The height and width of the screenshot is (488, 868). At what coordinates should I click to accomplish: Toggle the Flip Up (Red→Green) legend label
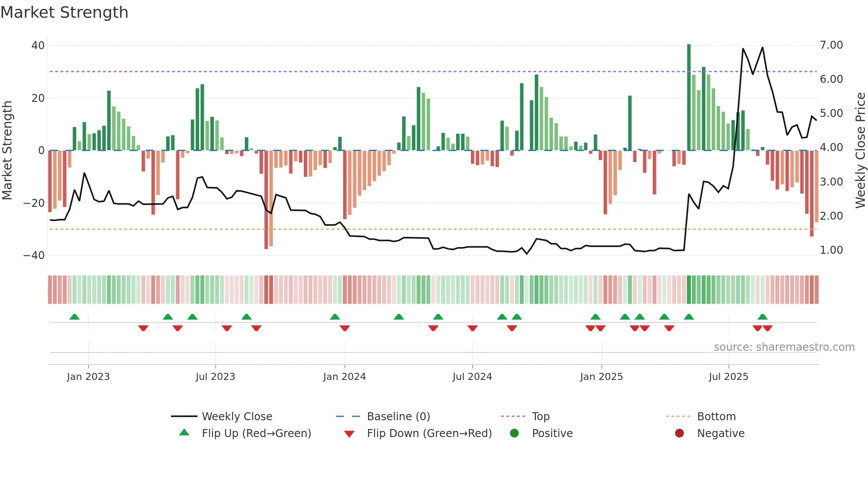pyautogui.click(x=256, y=433)
